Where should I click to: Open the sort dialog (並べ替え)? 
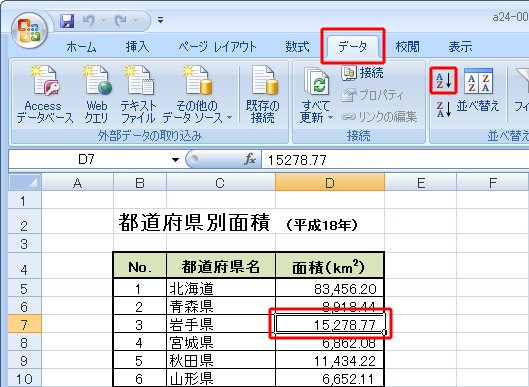(x=478, y=90)
